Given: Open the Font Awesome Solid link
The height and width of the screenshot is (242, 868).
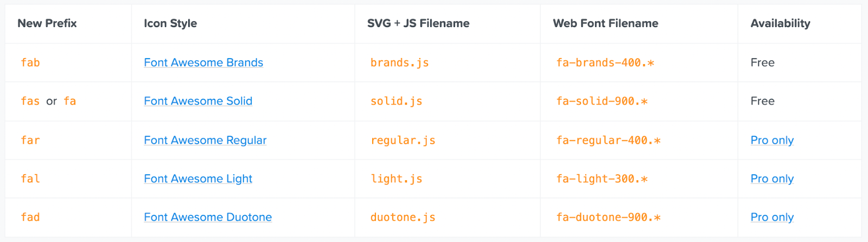Looking at the screenshot, I should pos(198,101).
